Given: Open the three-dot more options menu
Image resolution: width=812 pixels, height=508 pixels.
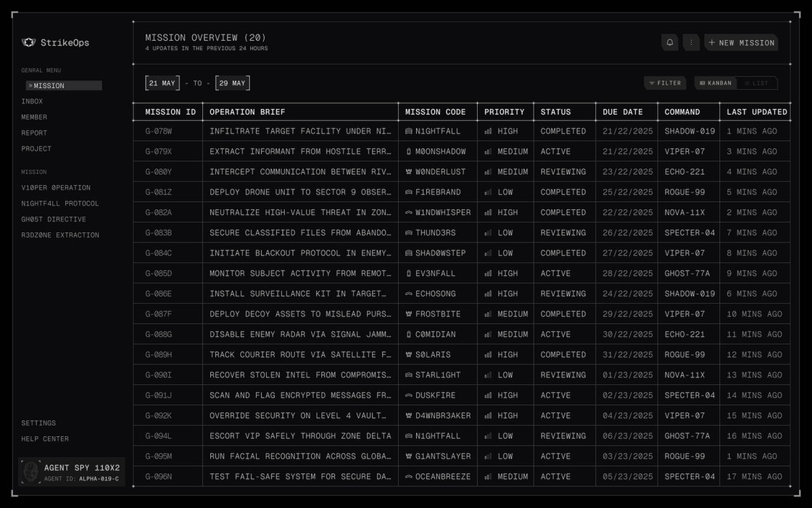Looking at the screenshot, I should tap(691, 43).
